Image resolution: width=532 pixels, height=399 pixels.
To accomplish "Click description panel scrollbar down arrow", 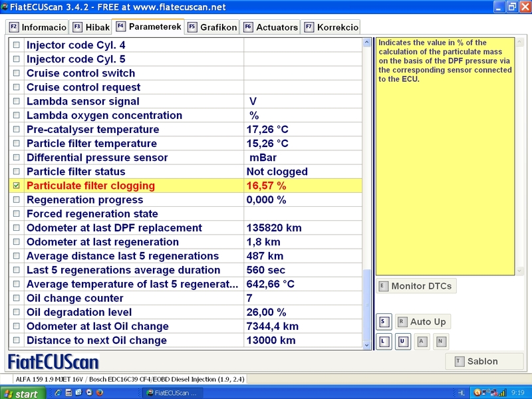I will 519,271.
